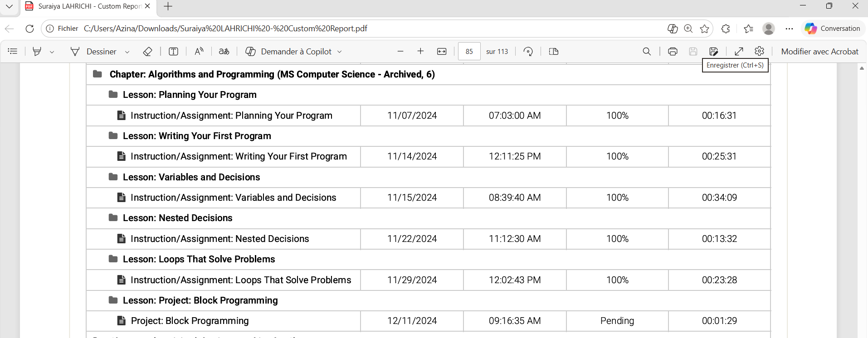Click the translate document icon
The image size is (868, 338).
click(224, 52)
